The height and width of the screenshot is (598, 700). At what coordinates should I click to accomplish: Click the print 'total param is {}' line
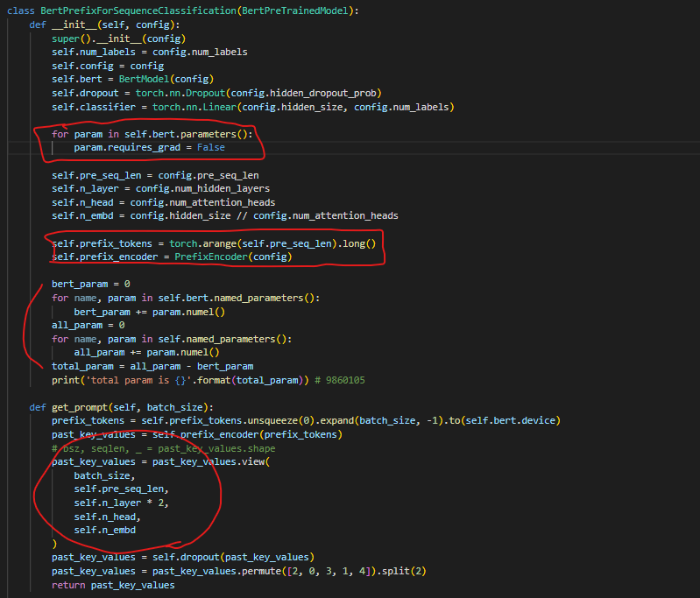209,380
